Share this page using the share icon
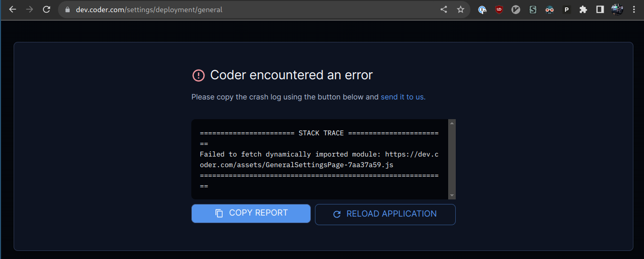644x259 pixels. 444,9
